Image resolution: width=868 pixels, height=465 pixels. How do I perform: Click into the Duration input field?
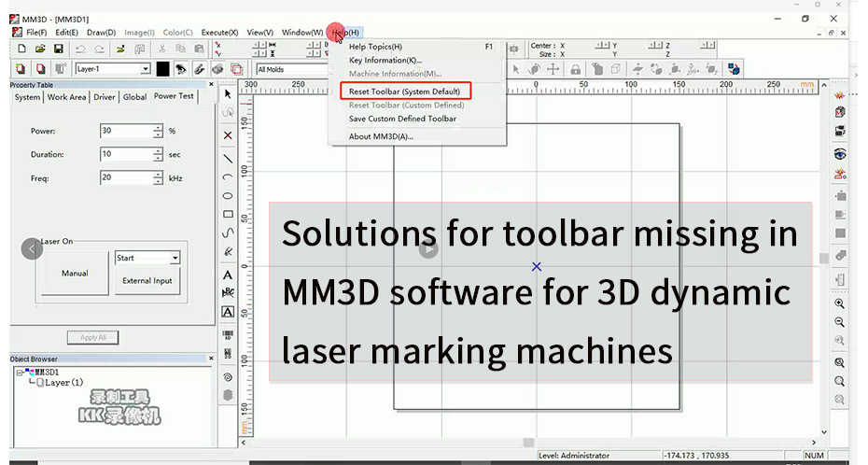pos(127,154)
